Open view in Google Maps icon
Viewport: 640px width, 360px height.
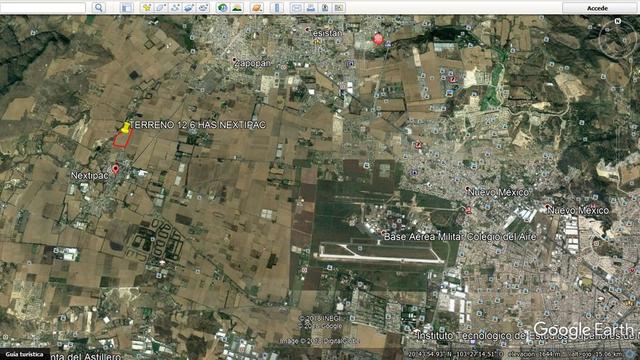tap(339, 7)
